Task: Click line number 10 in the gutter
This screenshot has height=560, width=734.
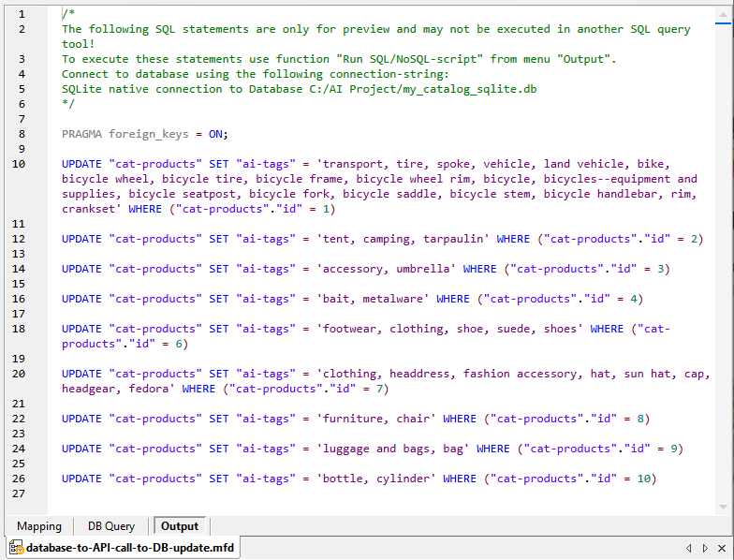Action: point(20,164)
